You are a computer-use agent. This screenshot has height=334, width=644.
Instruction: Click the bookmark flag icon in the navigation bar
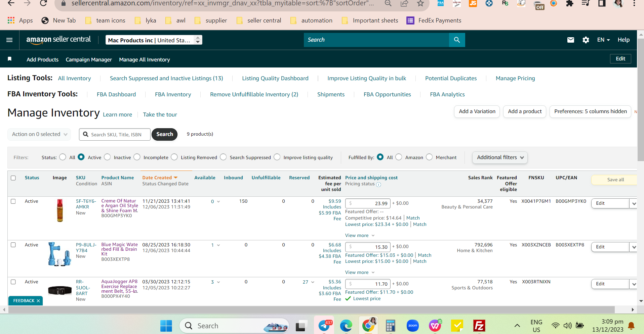tap(10, 59)
